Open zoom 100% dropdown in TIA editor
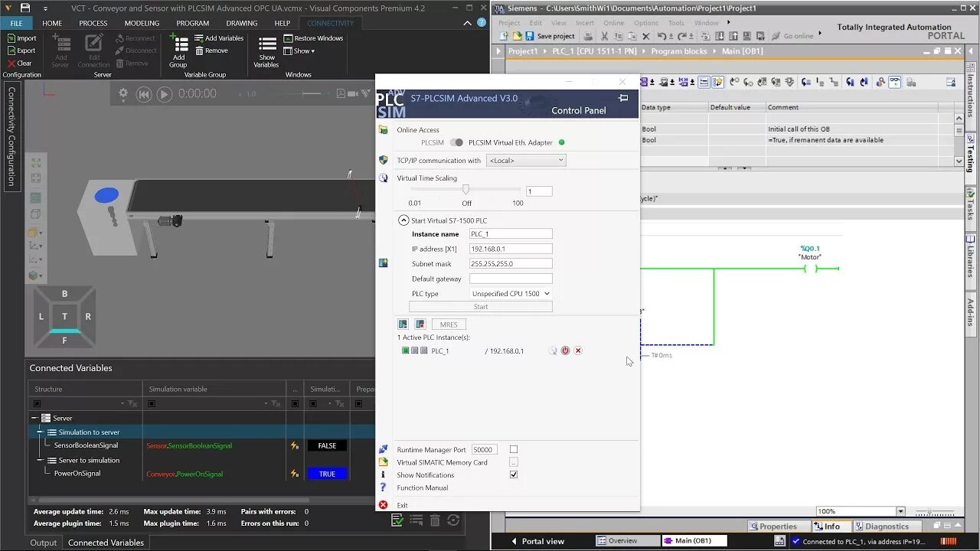Image resolution: width=980 pixels, height=551 pixels. (x=900, y=511)
